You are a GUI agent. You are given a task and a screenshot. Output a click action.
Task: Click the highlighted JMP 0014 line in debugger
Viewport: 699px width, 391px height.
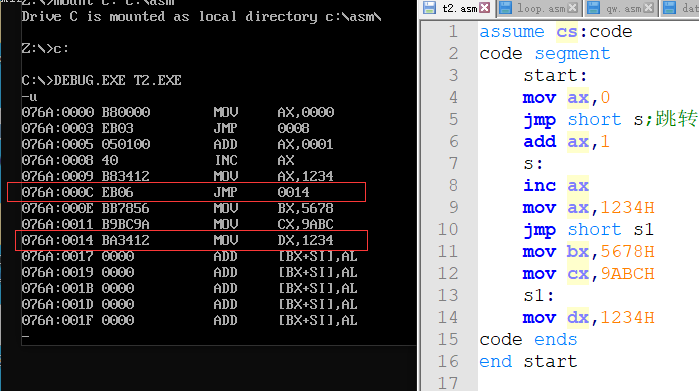[187, 192]
